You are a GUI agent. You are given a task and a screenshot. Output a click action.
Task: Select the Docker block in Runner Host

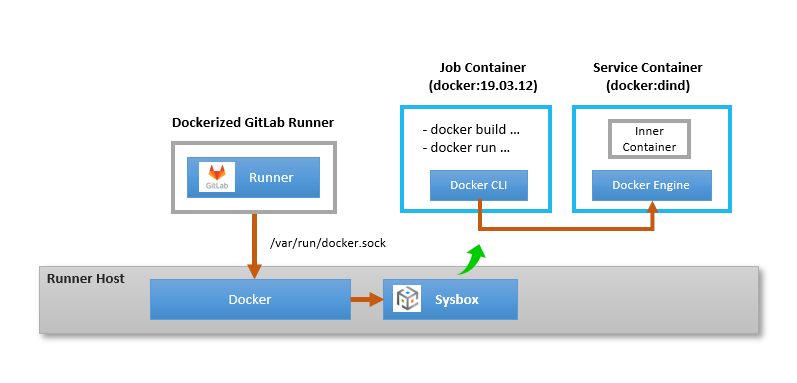[x=250, y=299]
